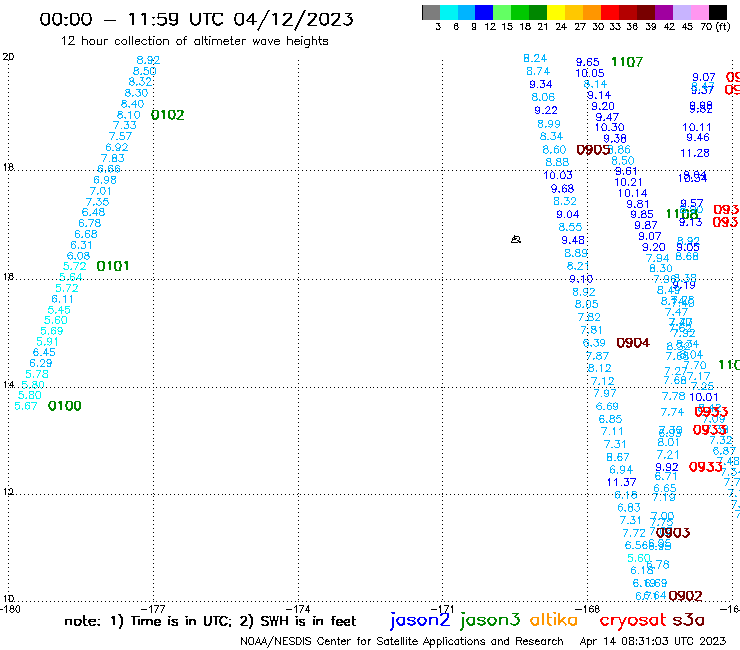Click the wave height value 5.45
The width and height of the screenshot is (740, 650).
(59, 310)
